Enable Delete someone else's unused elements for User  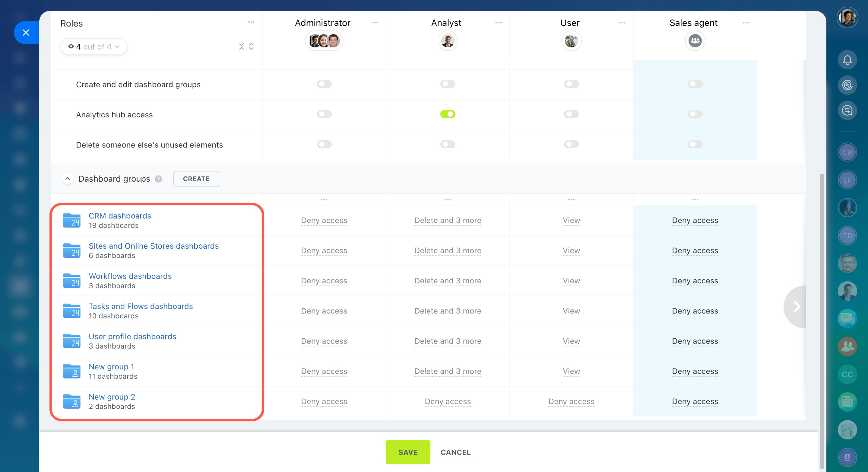[571, 144]
